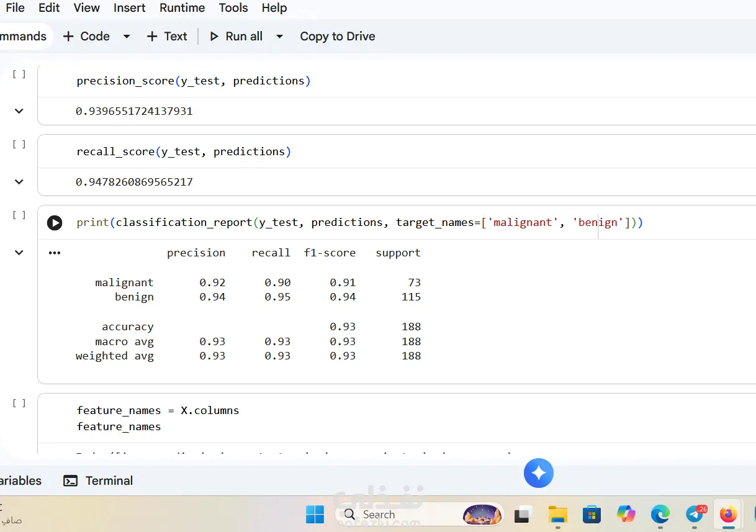This screenshot has width=756, height=532.
Task: Click the run bracket of the precision_score cell
Action: [19, 74]
